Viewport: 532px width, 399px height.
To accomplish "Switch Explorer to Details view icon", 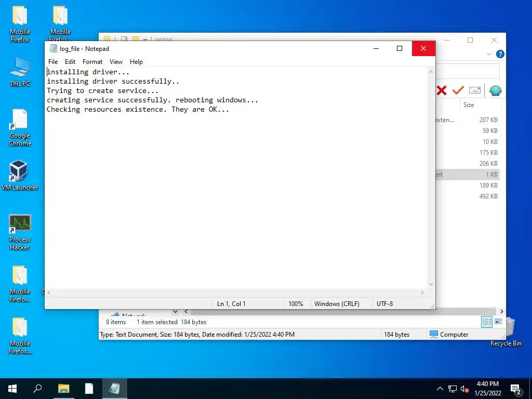I will point(487,322).
